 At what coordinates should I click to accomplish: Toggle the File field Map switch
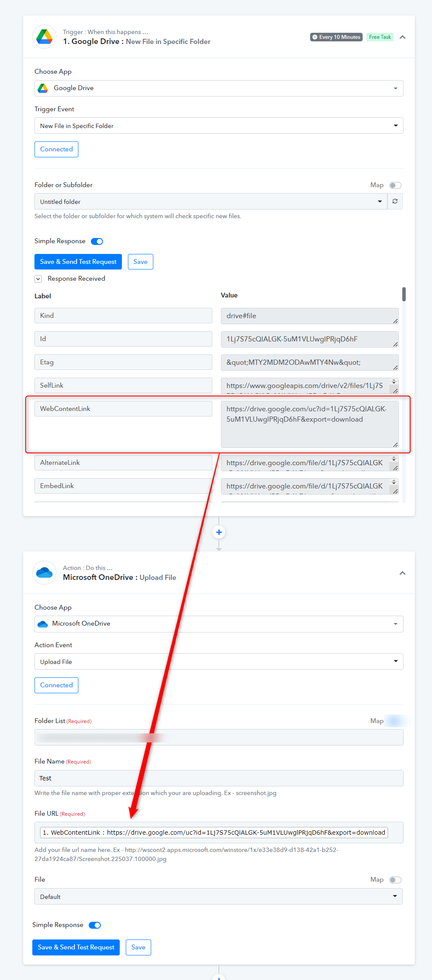click(395, 880)
